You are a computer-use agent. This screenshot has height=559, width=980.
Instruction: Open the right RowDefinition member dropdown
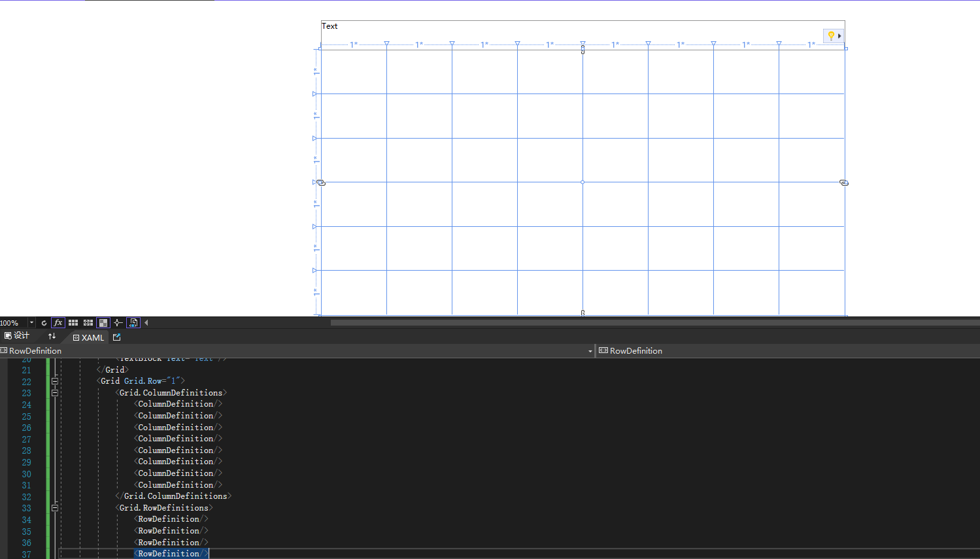(x=788, y=351)
